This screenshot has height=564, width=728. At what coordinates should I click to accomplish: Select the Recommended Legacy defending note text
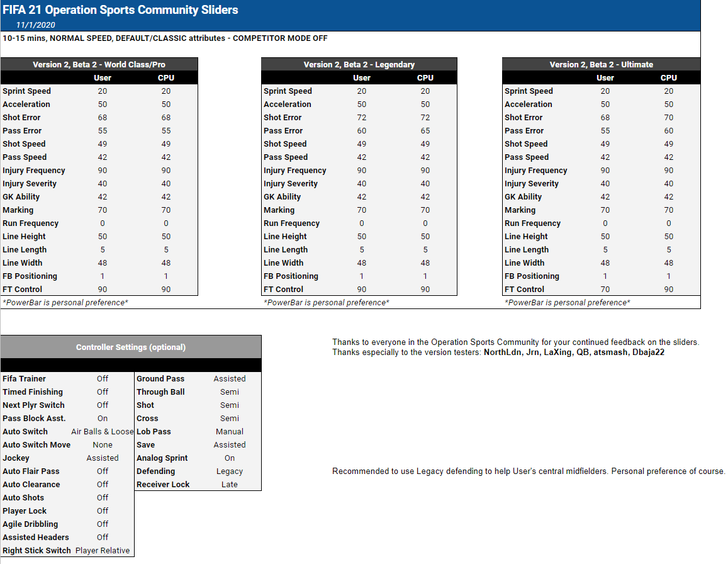pos(529,471)
